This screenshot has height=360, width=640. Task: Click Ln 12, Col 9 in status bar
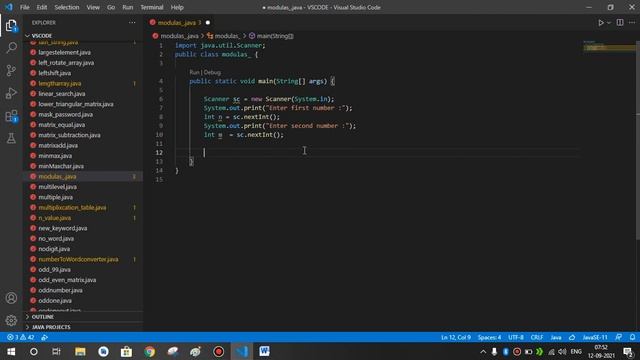tap(456, 337)
